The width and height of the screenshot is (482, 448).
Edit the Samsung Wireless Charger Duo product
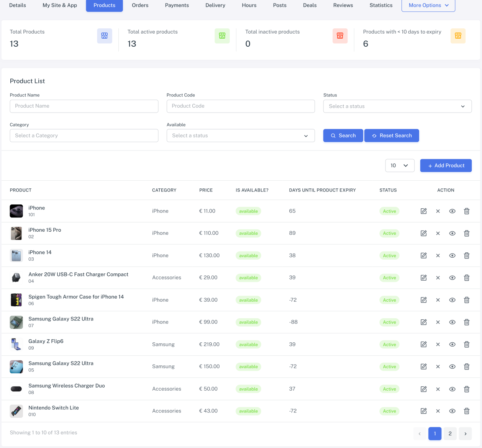point(423,389)
